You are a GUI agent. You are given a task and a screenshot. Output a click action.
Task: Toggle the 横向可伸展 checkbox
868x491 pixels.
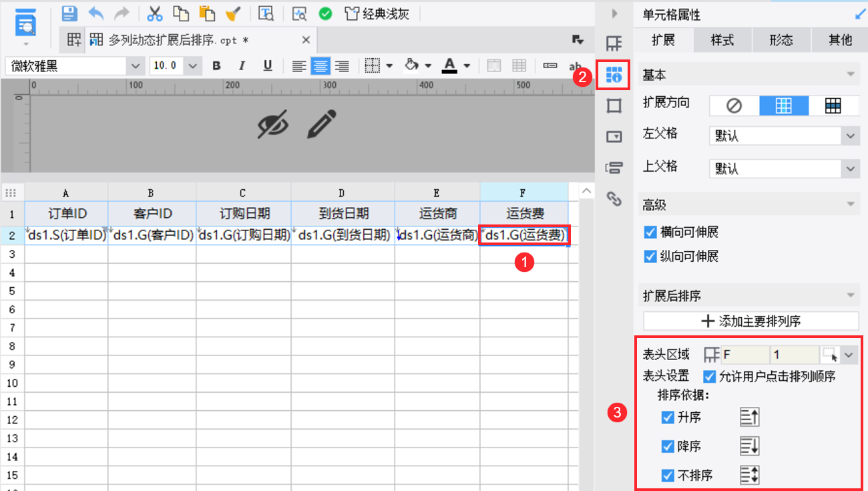650,232
